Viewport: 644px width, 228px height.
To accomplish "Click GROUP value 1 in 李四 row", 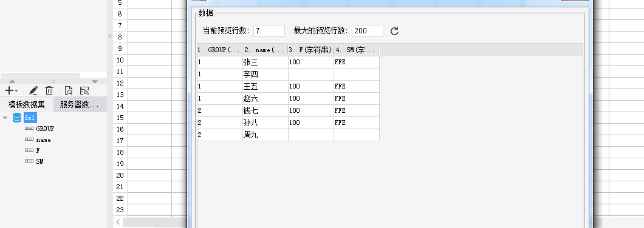I will click(220, 74).
